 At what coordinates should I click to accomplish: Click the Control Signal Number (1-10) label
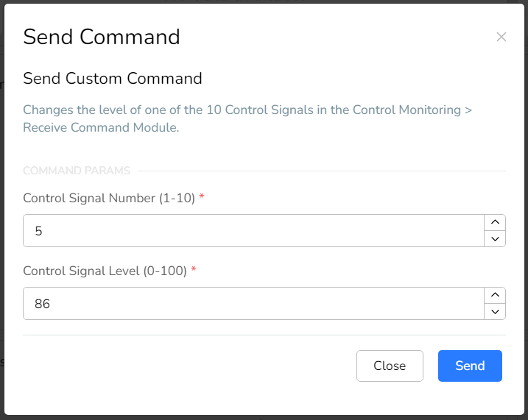109,198
